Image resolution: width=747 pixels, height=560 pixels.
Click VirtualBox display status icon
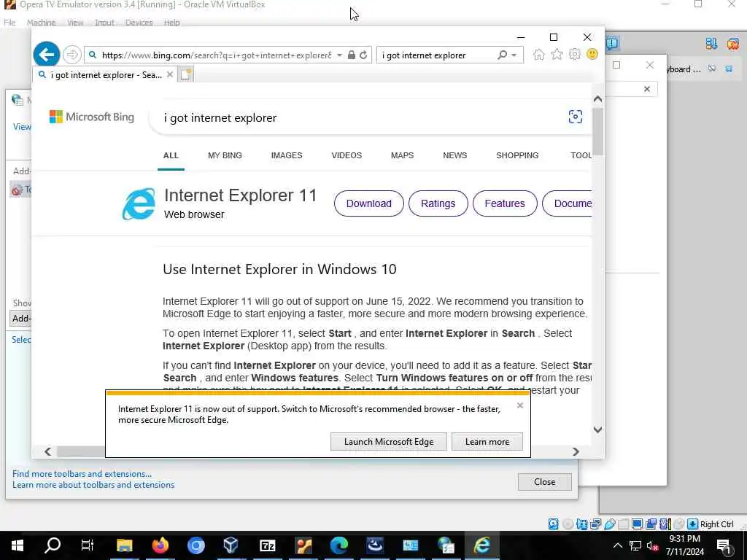point(637,524)
